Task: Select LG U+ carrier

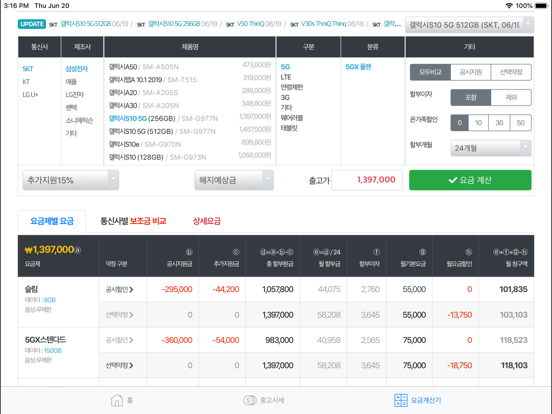Action: (30, 94)
